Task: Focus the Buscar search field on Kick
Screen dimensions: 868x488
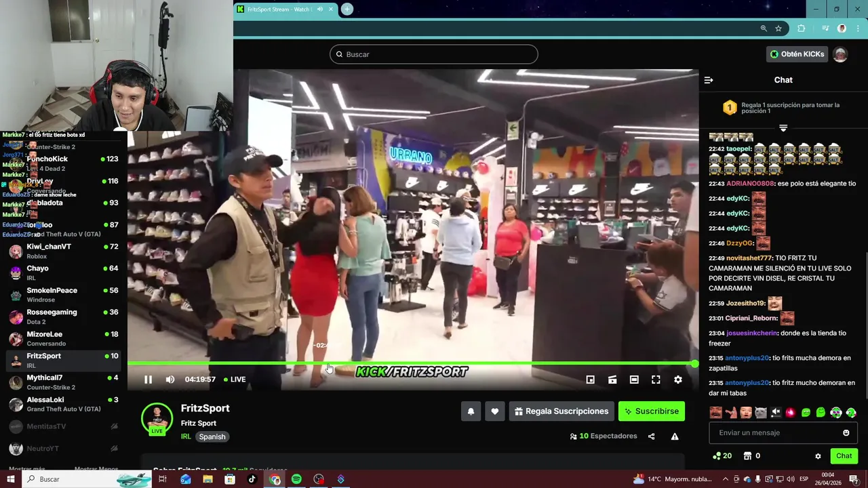Action: pyautogui.click(x=434, y=54)
